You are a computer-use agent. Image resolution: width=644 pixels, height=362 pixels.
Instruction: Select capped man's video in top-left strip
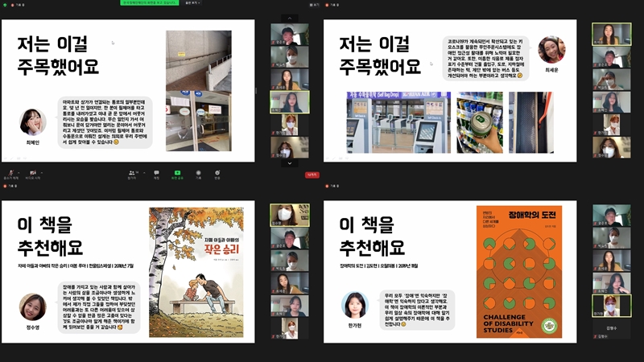290,34
